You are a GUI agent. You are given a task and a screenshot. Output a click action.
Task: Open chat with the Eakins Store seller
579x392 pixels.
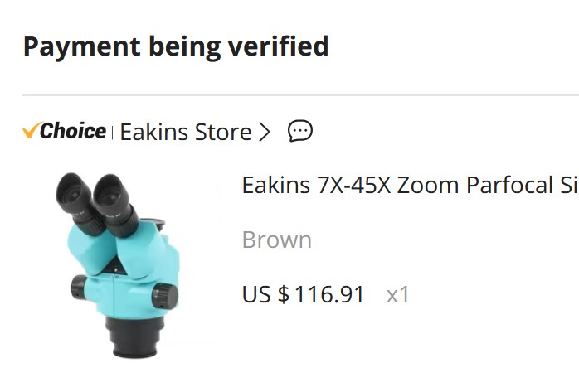coord(299,131)
